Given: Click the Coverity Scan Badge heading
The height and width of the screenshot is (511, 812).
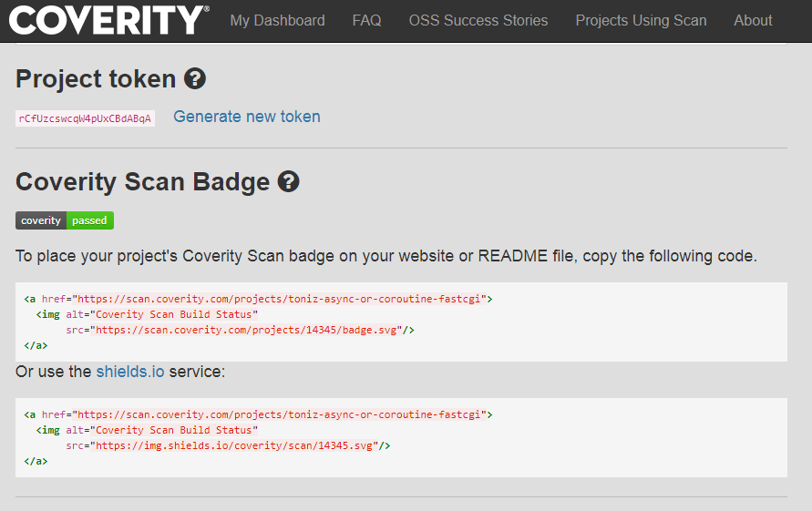Looking at the screenshot, I should [142, 182].
